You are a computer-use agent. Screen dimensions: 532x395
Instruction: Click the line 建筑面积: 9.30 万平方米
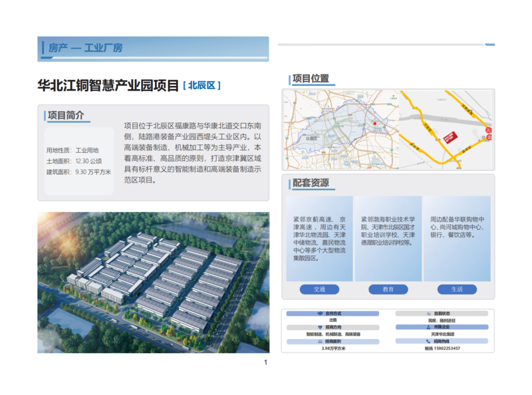click(78, 172)
